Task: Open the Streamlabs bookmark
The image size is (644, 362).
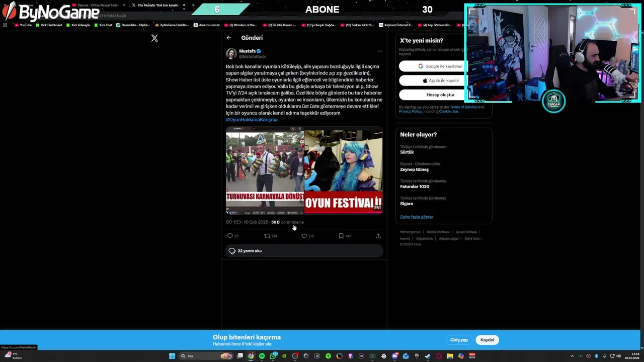Action: 133,25
